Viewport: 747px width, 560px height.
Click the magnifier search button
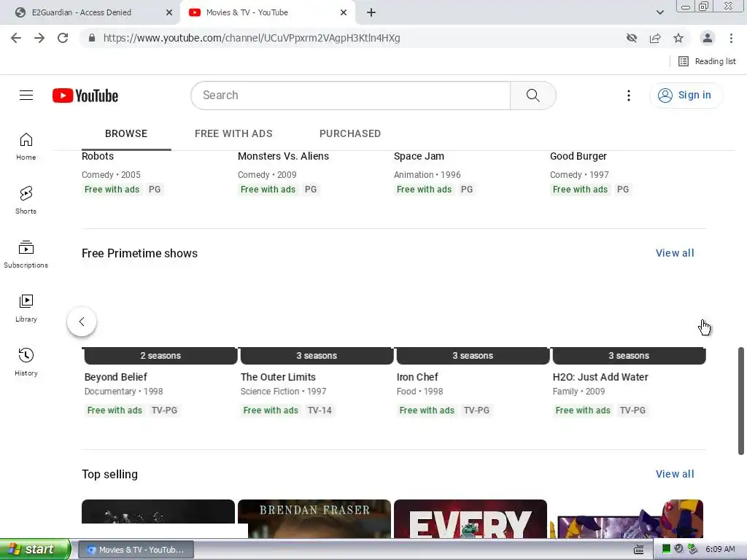pos(533,96)
